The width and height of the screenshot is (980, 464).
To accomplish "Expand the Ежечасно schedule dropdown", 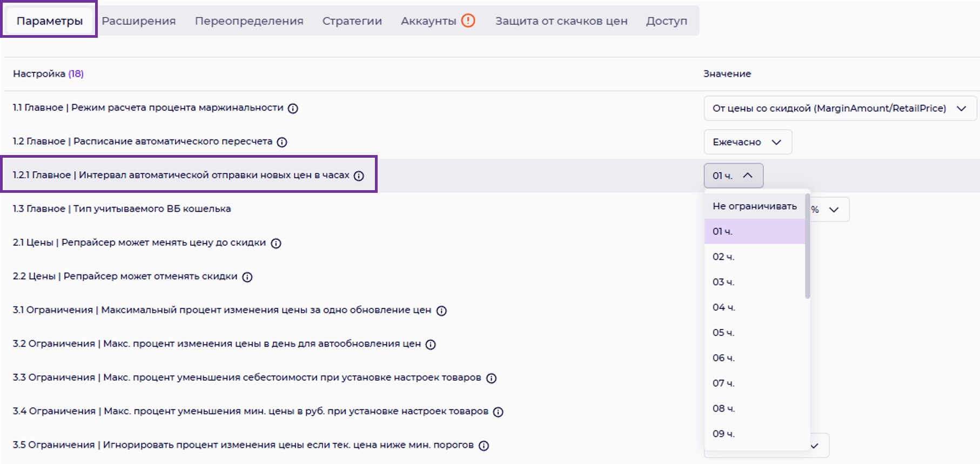I will pyautogui.click(x=748, y=142).
